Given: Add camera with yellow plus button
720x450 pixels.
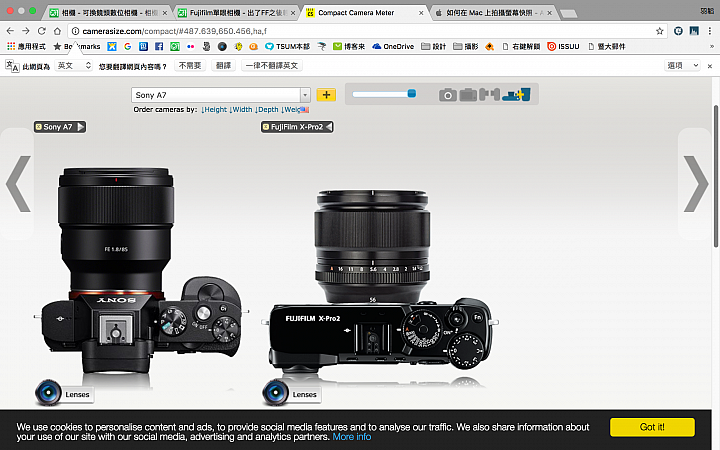Looking at the screenshot, I should click(x=326, y=95).
